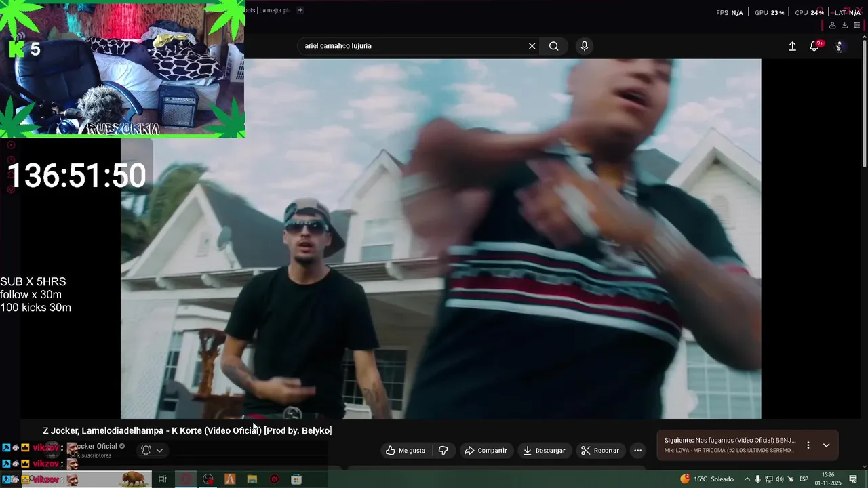Clear the YouTube search box text
The height and width of the screenshot is (488, 868).
pyautogui.click(x=532, y=46)
